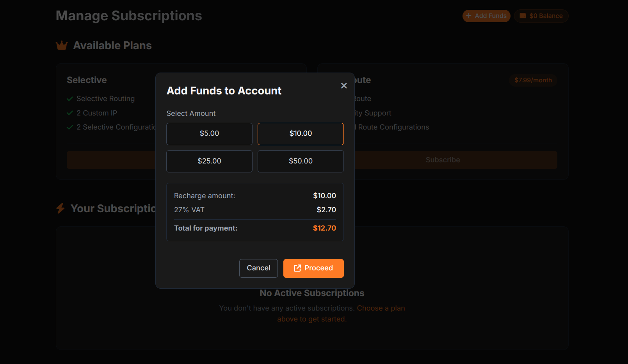The width and height of the screenshot is (628, 364).
Task: Cancel the add funds dialog
Action: [258, 268]
